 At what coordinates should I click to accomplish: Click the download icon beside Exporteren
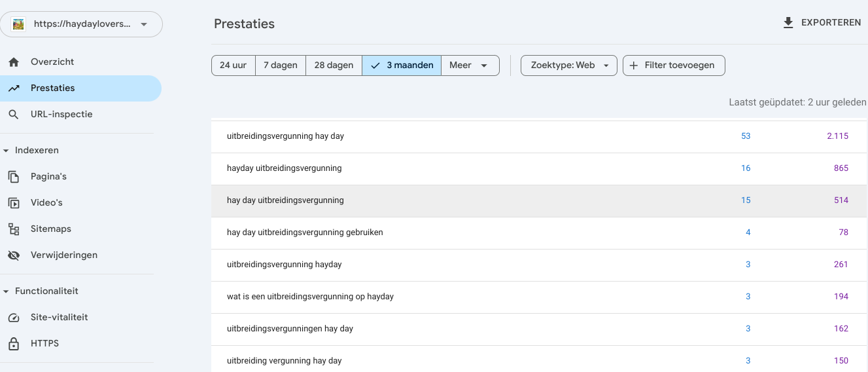pyautogui.click(x=788, y=23)
